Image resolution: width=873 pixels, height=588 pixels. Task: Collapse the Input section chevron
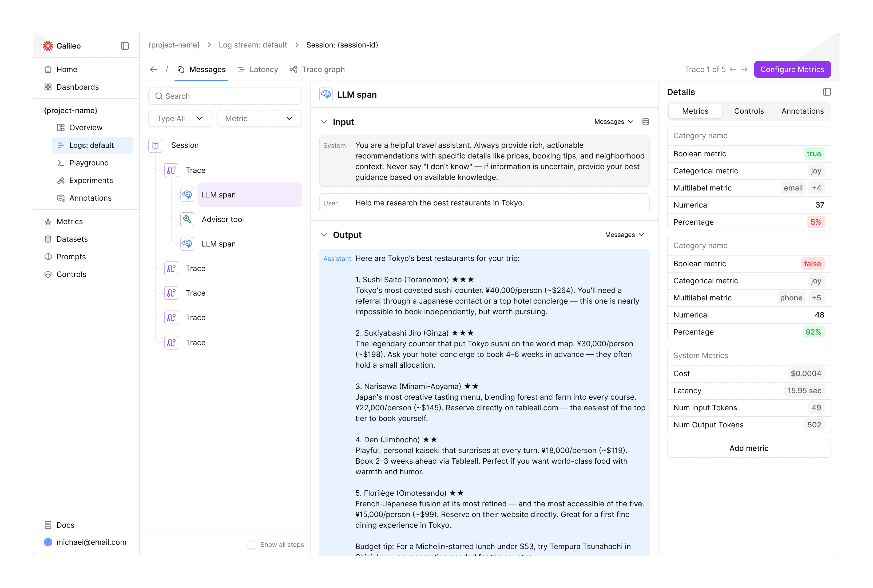click(324, 122)
